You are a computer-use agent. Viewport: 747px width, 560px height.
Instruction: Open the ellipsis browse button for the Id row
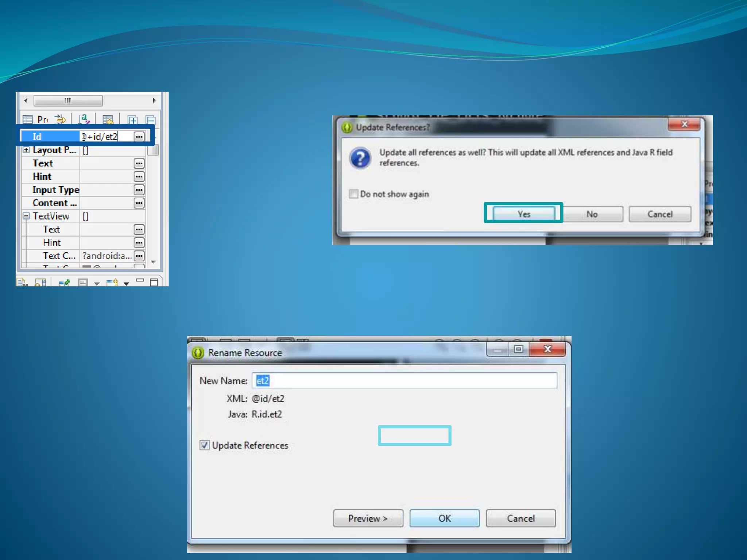click(x=139, y=137)
